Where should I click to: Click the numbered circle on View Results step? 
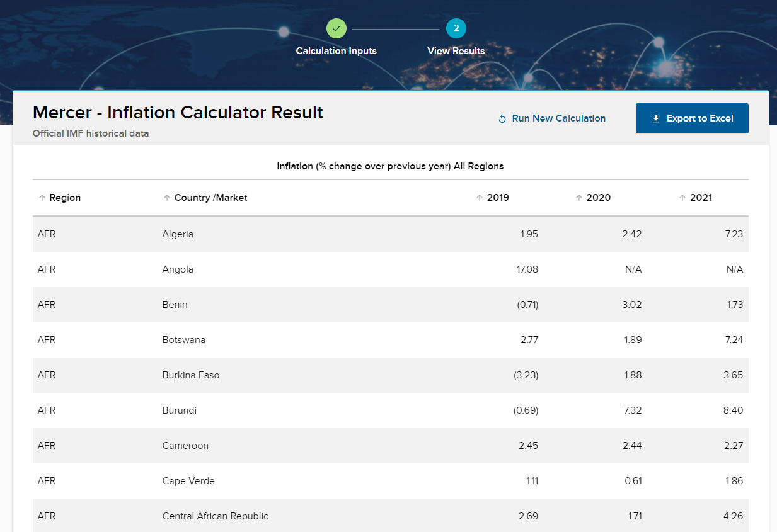pyautogui.click(x=456, y=28)
